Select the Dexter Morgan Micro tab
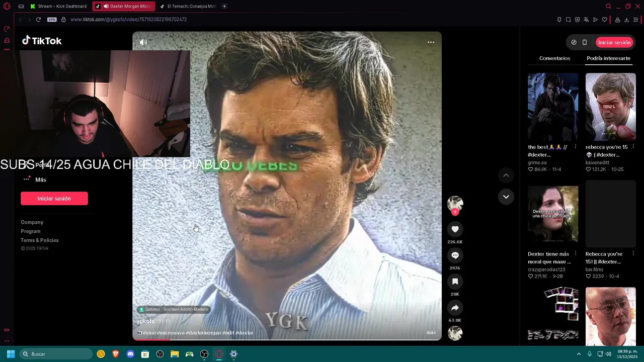The width and height of the screenshot is (644, 362). pyautogui.click(x=124, y=6)
